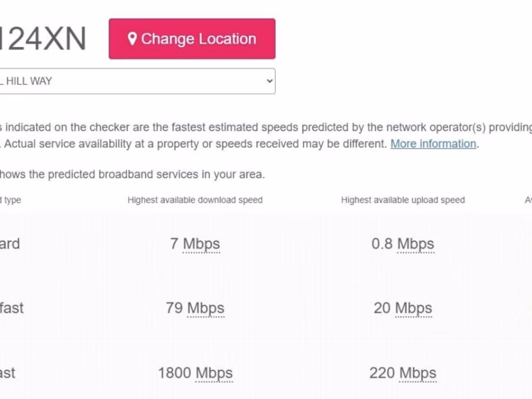This screenshot has width=532, height=399.
Task: Click the Highest available download speed header
Action: [195, 200]
